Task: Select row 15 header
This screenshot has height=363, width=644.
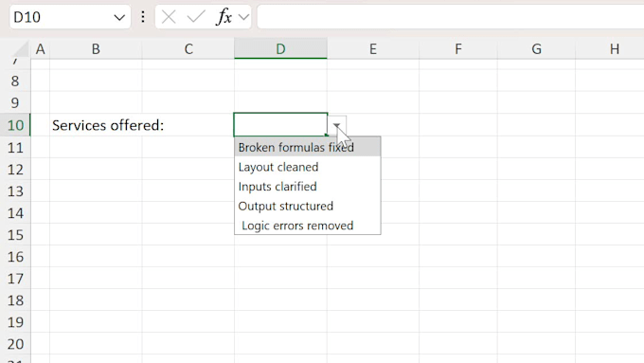Action: 15,235
